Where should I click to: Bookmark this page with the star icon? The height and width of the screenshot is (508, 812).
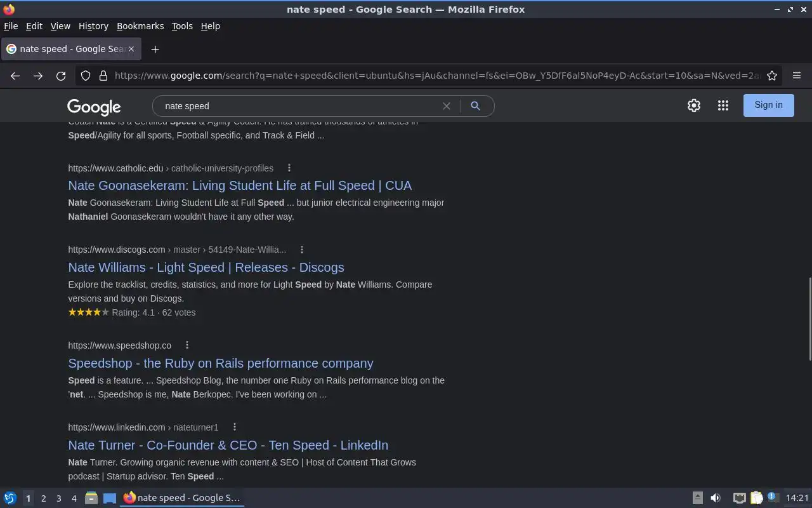772,76
